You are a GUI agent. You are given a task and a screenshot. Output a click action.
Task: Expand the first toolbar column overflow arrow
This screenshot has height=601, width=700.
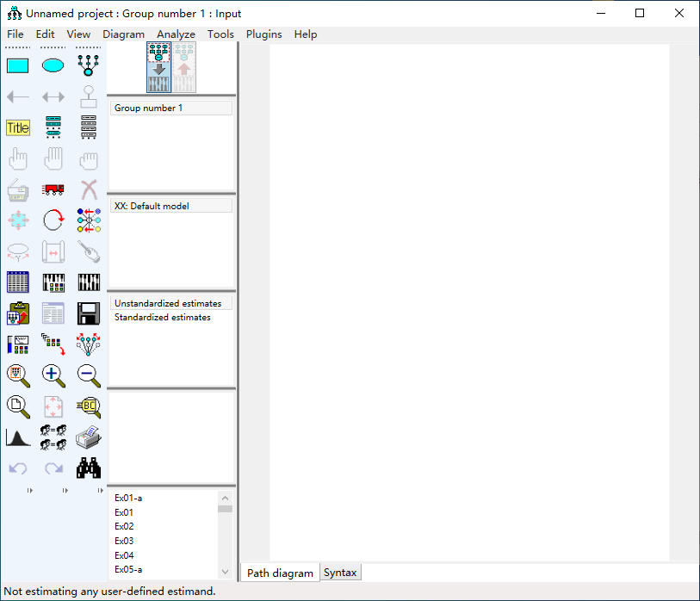click(29, 491)
